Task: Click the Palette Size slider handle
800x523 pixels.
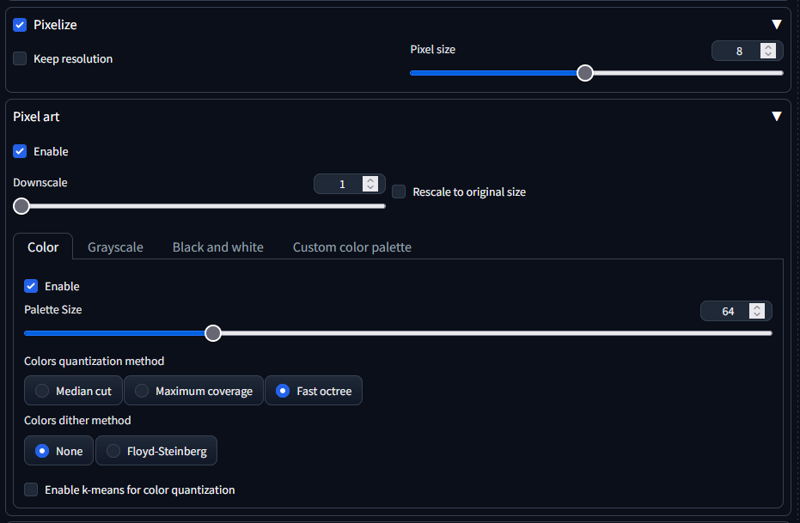Action: (213, 333)
